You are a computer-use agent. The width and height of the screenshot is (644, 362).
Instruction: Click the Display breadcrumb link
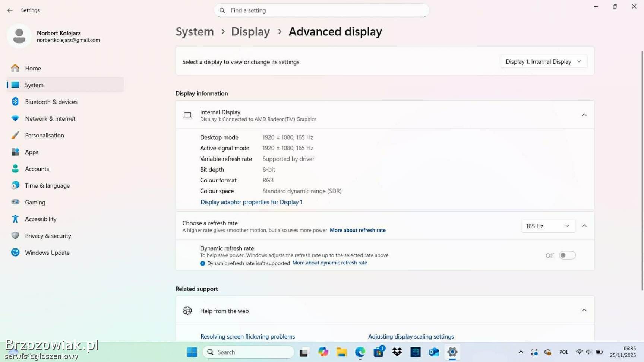250,32
